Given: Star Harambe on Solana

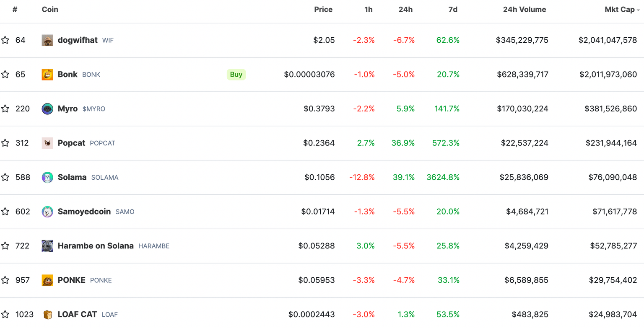Looking at the screenshot, I should pyautogui.click(x=5, y=246).
